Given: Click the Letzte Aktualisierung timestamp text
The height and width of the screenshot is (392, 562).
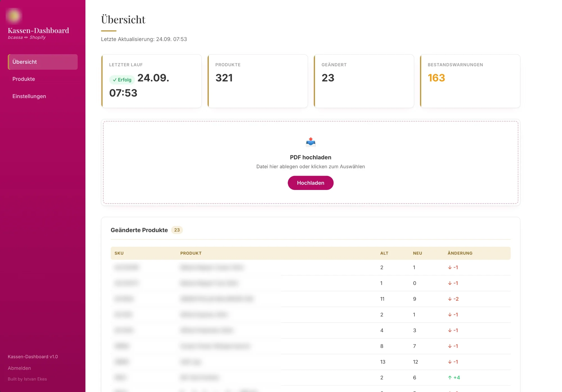Looking at the screenshot, I should pos(144,39).
